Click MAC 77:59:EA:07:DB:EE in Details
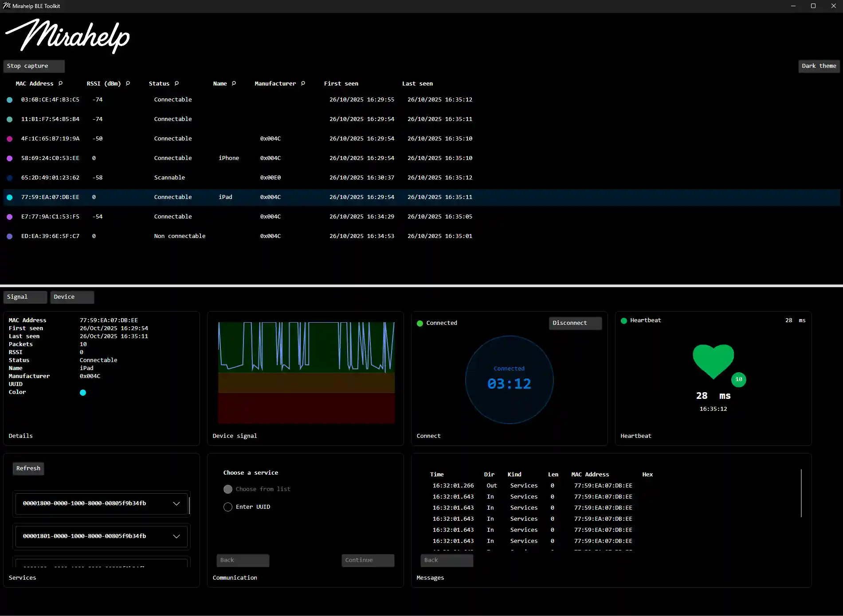 point(109,320)
